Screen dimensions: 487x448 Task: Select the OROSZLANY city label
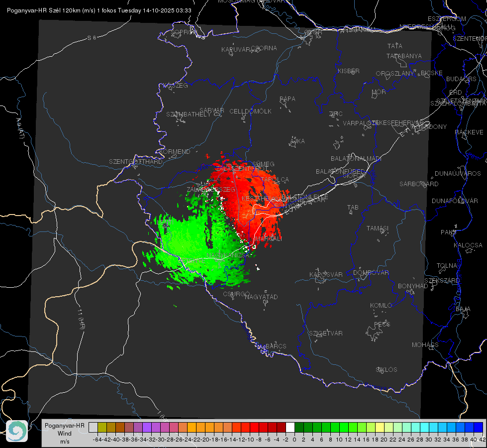(395, 73)
